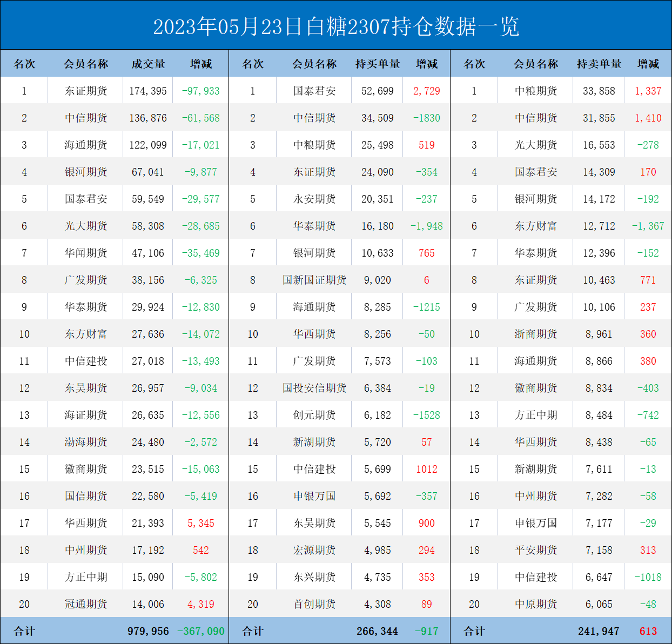
Task: Select the red value '1,410'
Action: [648, 118]
